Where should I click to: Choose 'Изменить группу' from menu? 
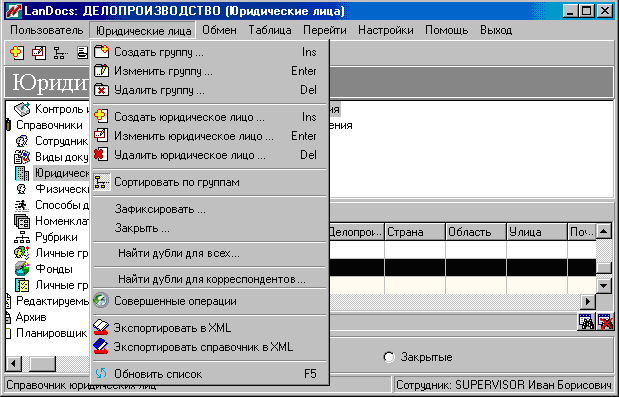coord(210,71)
